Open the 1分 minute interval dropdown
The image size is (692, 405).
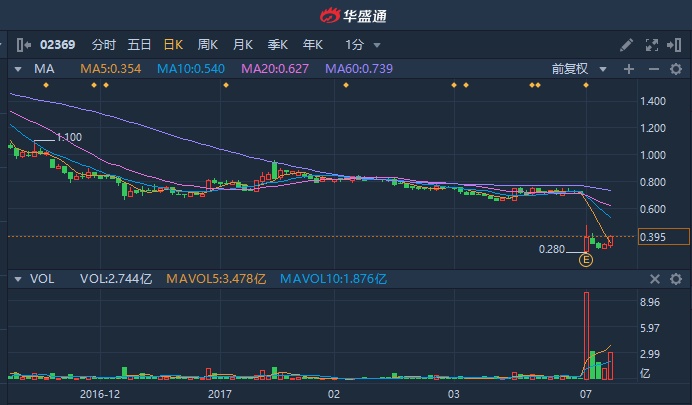[x=362, y=45]
